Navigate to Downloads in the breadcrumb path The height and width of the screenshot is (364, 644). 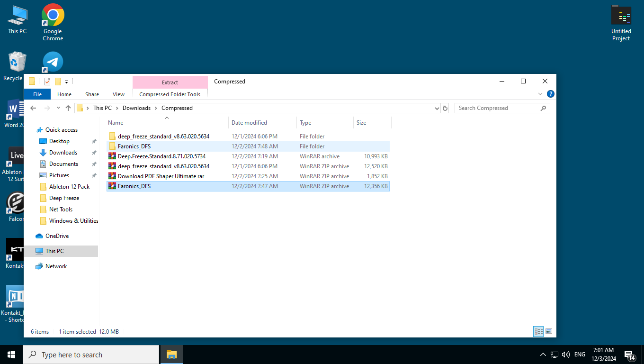point(136,108)
